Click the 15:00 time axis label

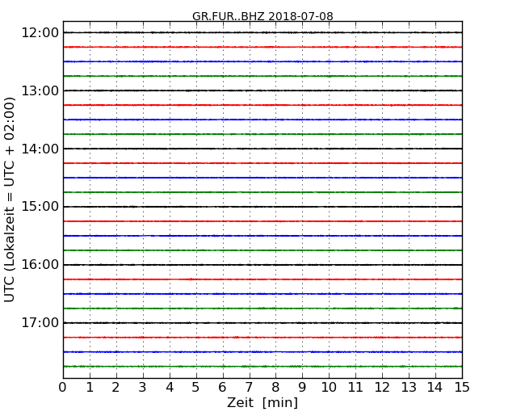(40, 207)
